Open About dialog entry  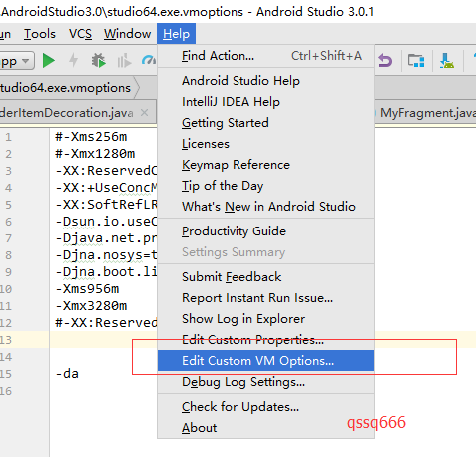[x=265, y=428]
